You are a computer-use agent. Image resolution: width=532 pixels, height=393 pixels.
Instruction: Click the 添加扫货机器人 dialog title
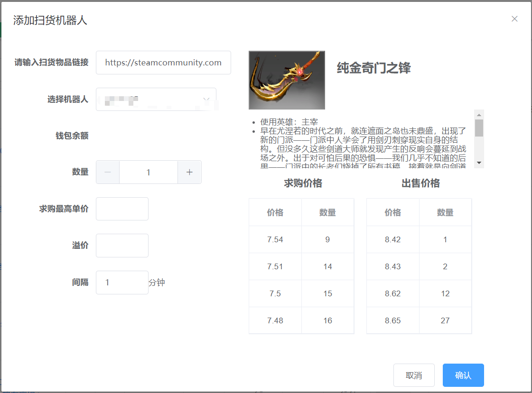click(x=50, y=20)
